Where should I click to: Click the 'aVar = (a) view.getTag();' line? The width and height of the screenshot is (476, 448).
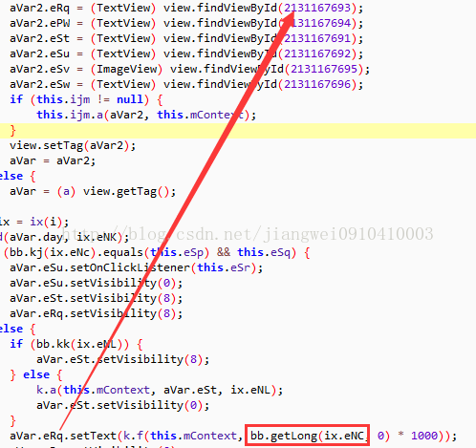[93, 191]
